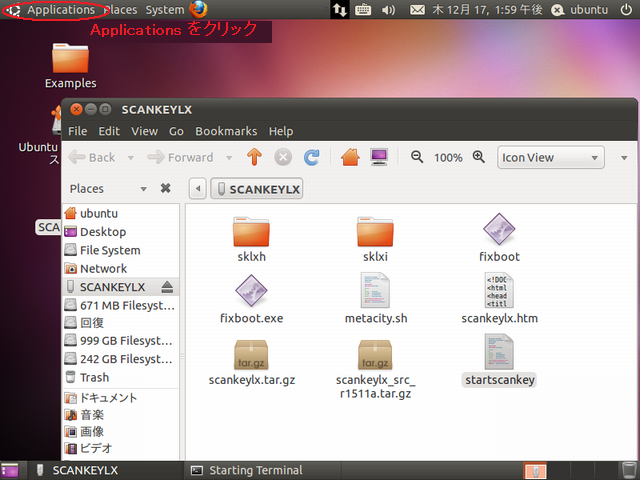Select the fixboot executable file

(499, 238)
